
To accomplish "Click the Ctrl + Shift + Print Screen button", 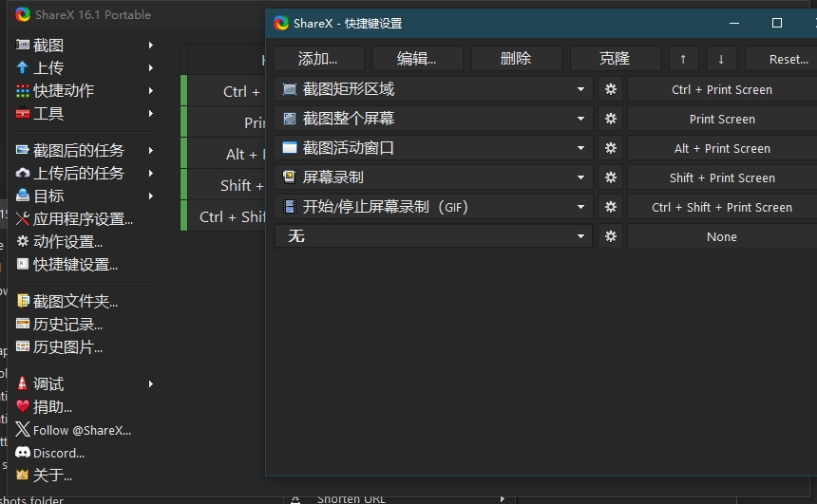I will coord(722,207).
